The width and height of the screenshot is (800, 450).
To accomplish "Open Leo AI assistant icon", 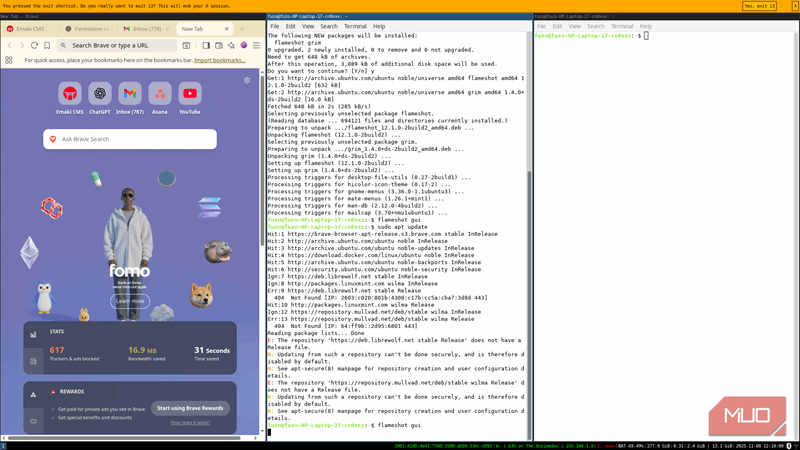I will [x=231, y=45].
